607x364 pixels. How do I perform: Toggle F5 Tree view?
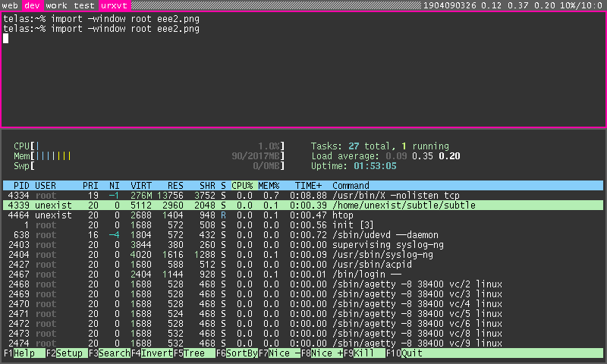click(196, 353)
